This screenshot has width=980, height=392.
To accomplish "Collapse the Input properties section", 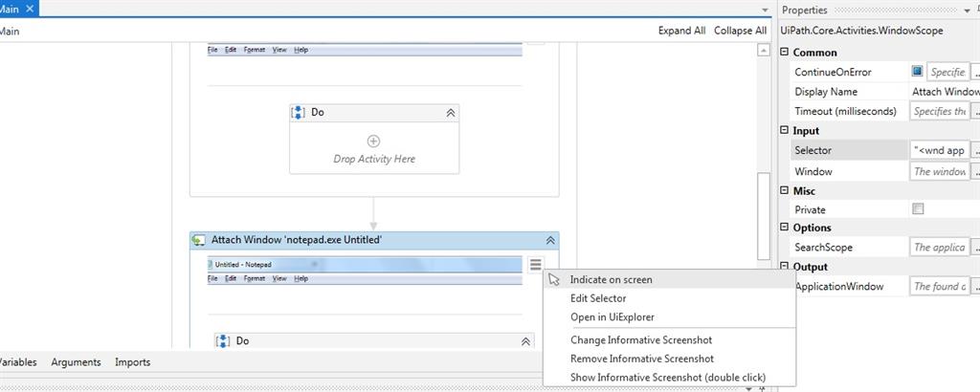I will [785, 130].
